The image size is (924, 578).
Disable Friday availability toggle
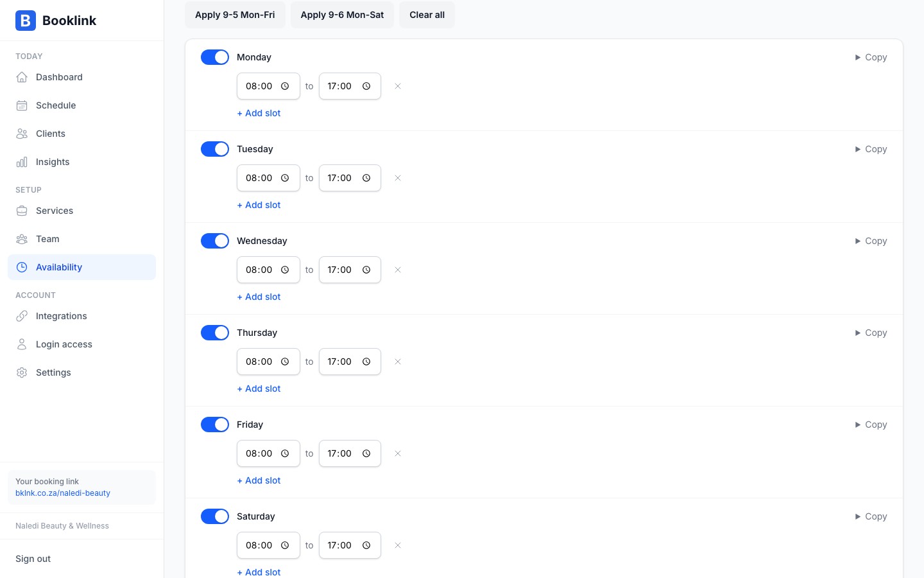coord(215,425)
